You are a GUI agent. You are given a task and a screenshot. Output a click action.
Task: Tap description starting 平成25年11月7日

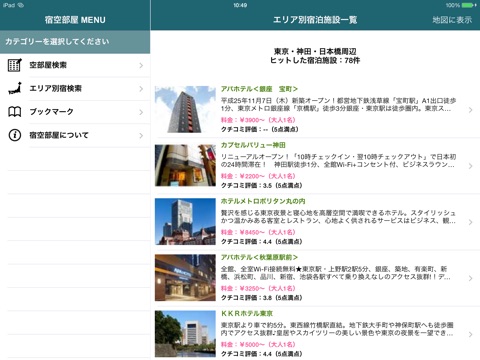pos(338,105)
